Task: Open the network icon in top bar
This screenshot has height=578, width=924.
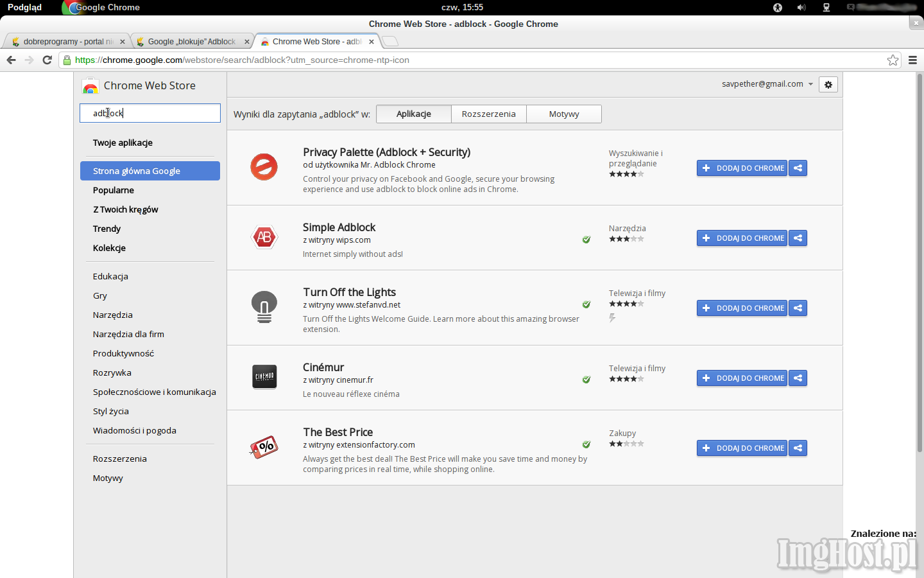Action: (x=826, y=7)
